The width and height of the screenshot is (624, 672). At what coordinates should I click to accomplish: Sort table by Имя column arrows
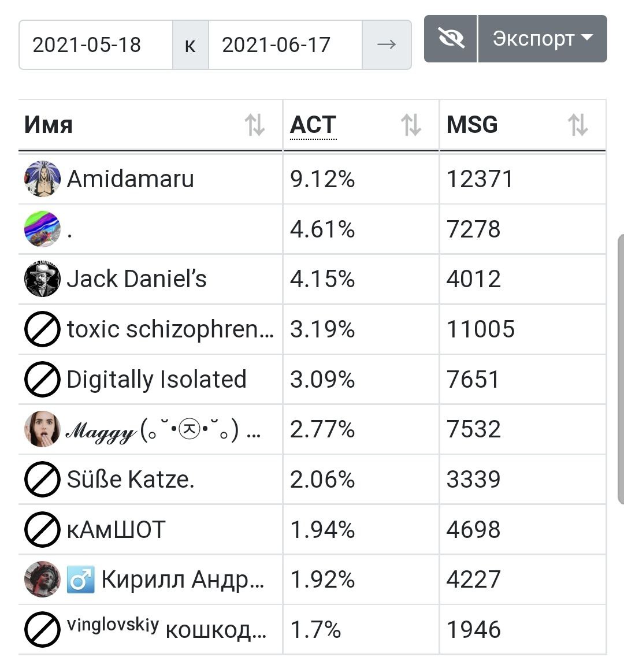255,125
